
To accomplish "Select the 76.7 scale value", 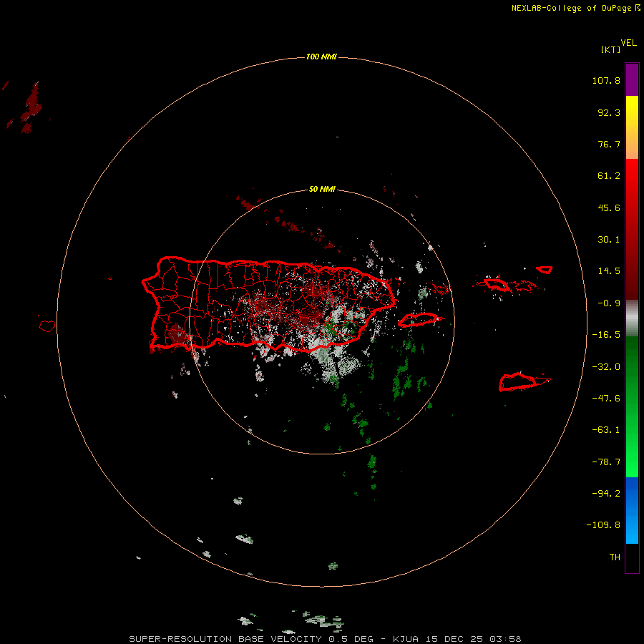I will [609, 144].
